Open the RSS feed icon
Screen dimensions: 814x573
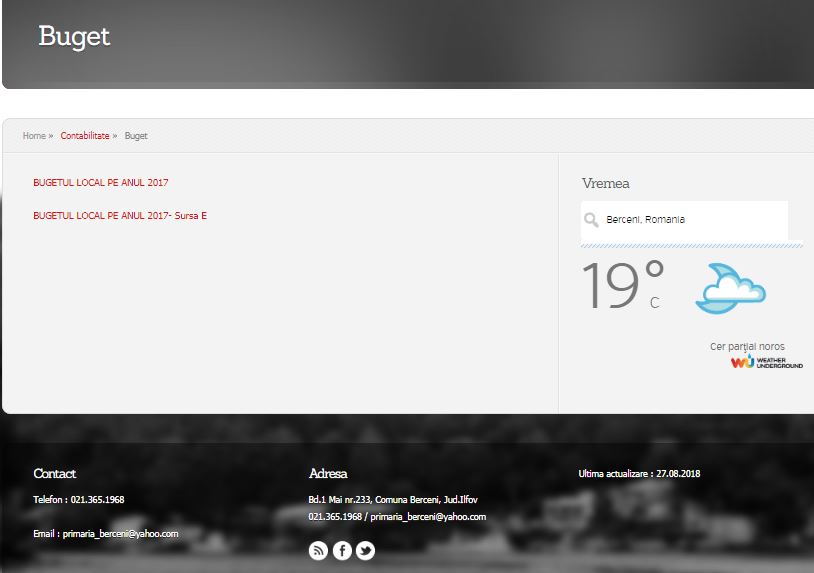click(x=318, y=550)
